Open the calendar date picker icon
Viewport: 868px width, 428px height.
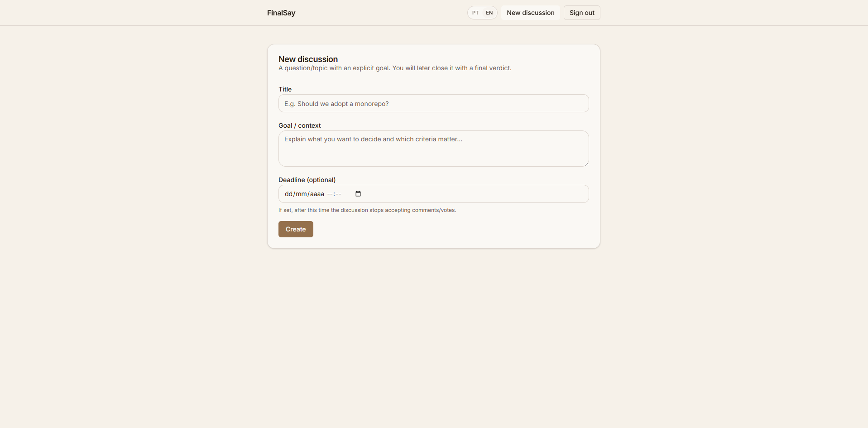pos(358,193)
